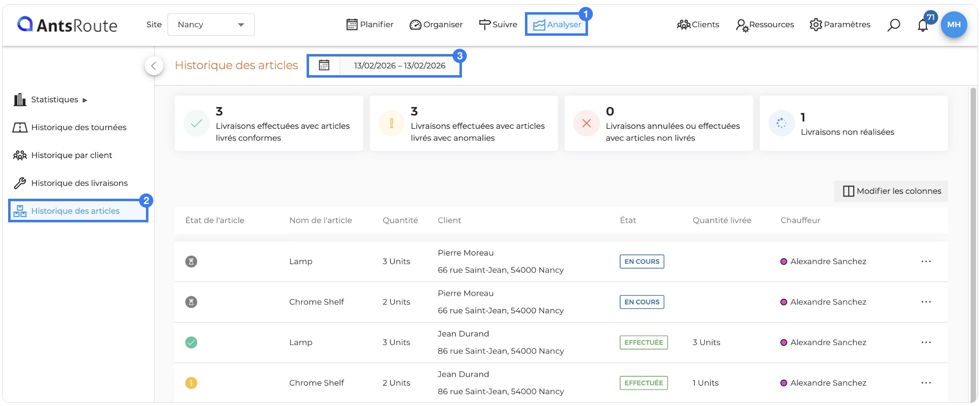Image resolution: width=980 pixels, height=406 pixels.
Task: Open three-dots menu for Jean Durand Chrome Shelf row
Action: (x=926, y=383)
